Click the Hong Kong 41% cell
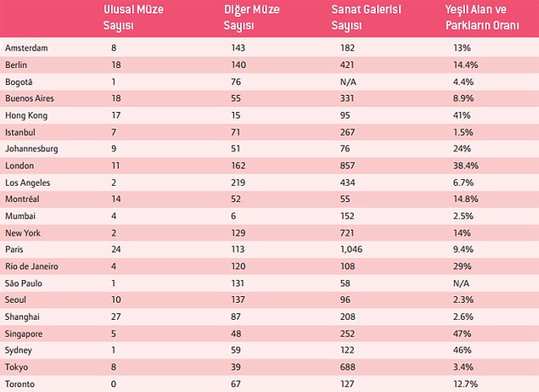Image resolution: width=539 pixels, height=392 pixels. click(462, 115)
